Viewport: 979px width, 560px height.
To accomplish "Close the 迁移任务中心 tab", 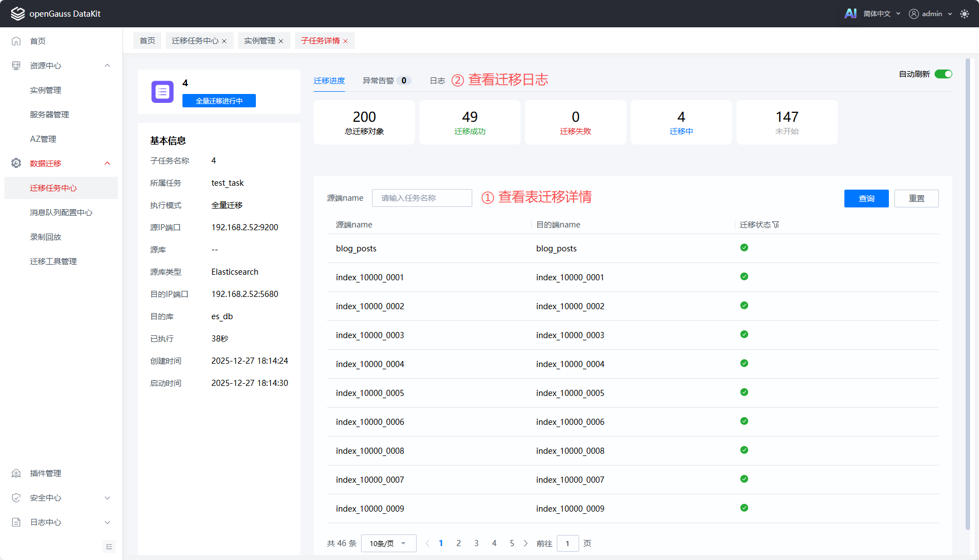I will pos(224,41).
